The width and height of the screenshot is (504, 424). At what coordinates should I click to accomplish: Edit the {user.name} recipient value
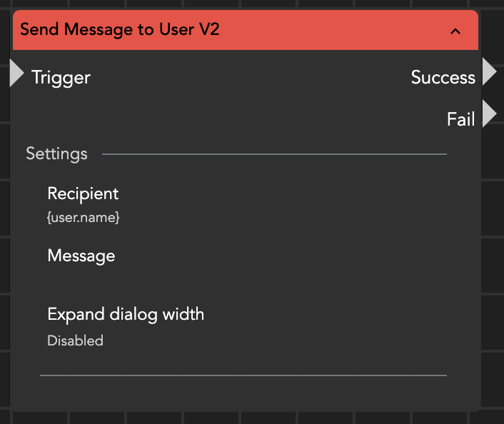84,217
